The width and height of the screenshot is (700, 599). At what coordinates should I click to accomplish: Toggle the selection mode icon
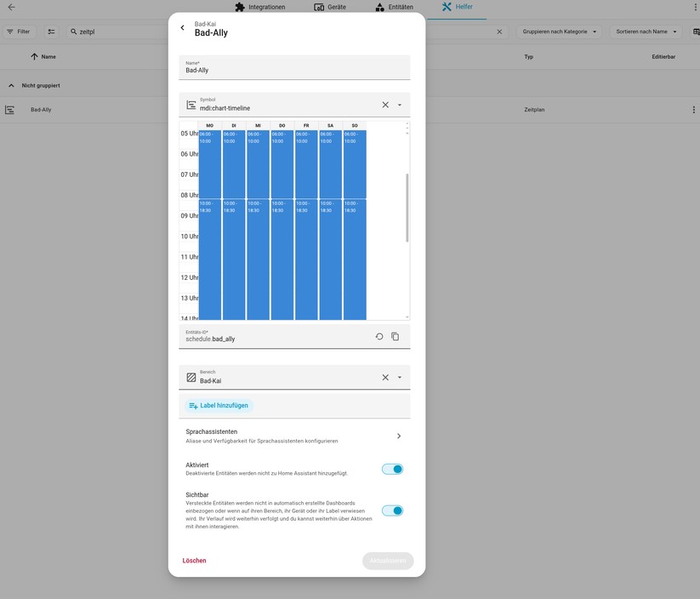click(51, 31)
